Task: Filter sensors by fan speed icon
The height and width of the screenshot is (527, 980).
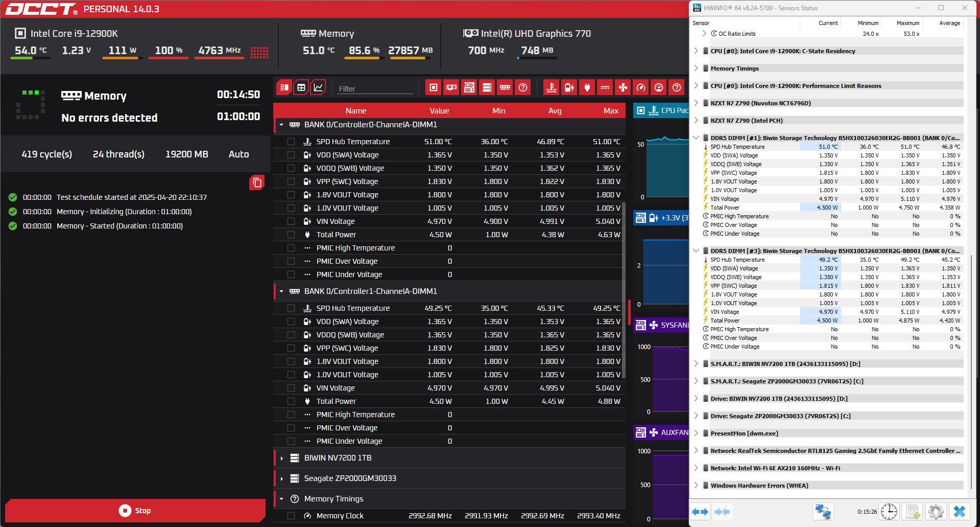Action: [x=623, y=87]
